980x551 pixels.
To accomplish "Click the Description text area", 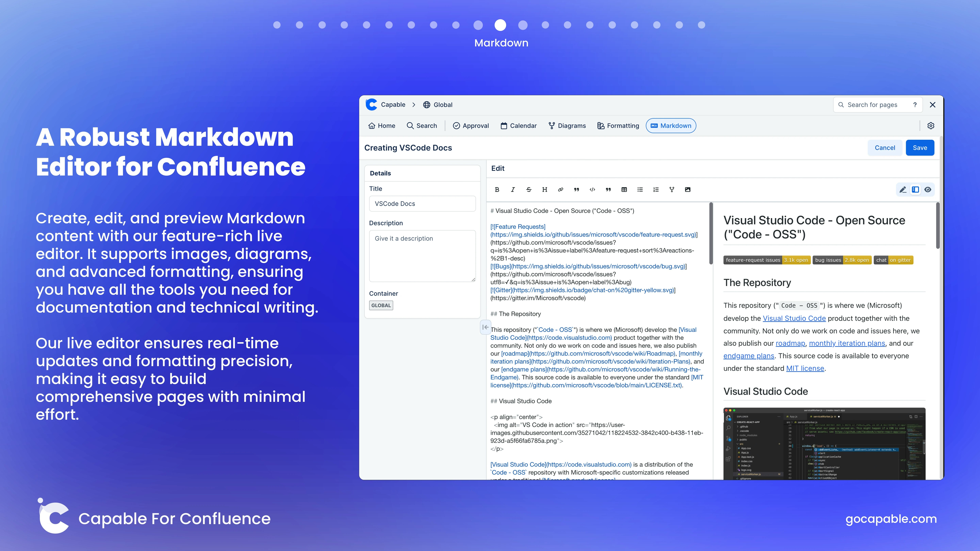I will coord(422,256).
